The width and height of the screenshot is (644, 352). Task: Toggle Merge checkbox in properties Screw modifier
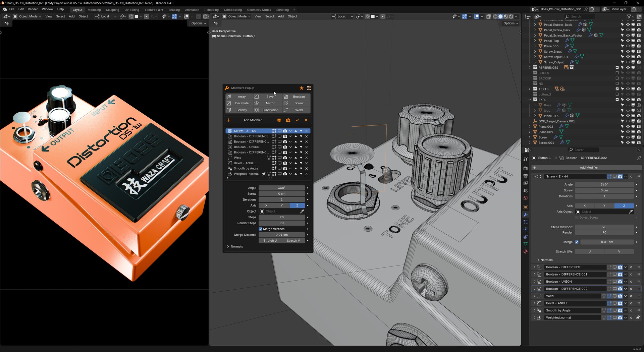577,242
